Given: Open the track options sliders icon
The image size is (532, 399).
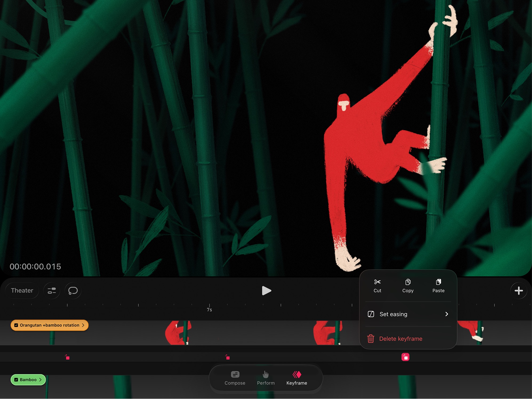Looking at the screenshot, I should (52, 291).
